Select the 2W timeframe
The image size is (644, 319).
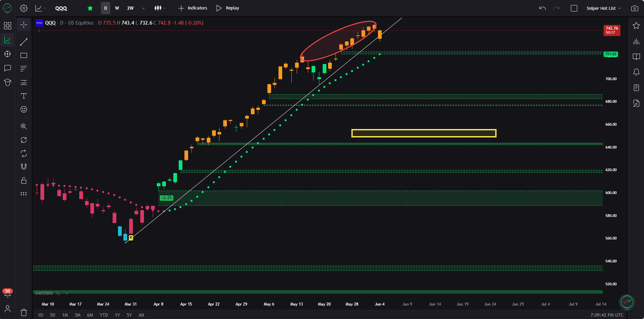(x=130, y=8)
